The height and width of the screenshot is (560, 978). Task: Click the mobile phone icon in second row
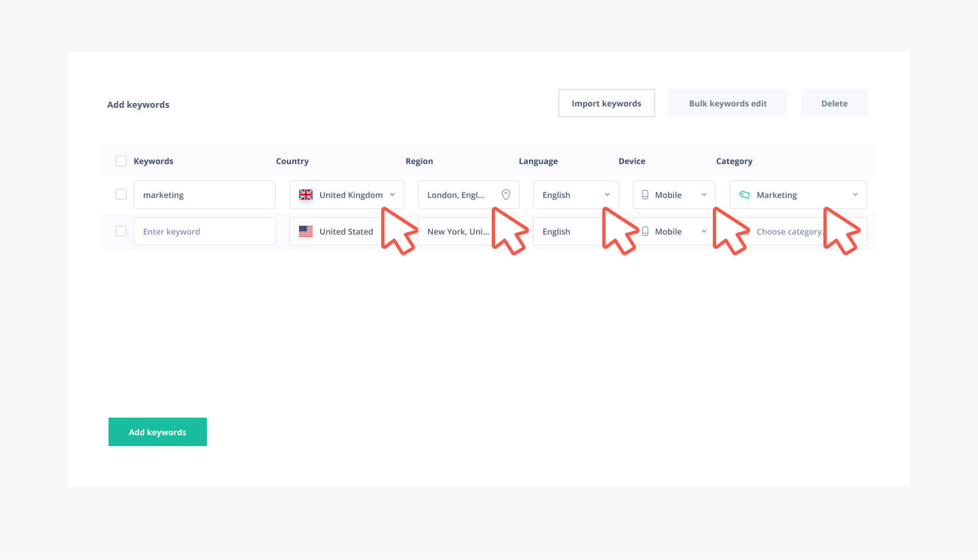(x=645, y=231)
